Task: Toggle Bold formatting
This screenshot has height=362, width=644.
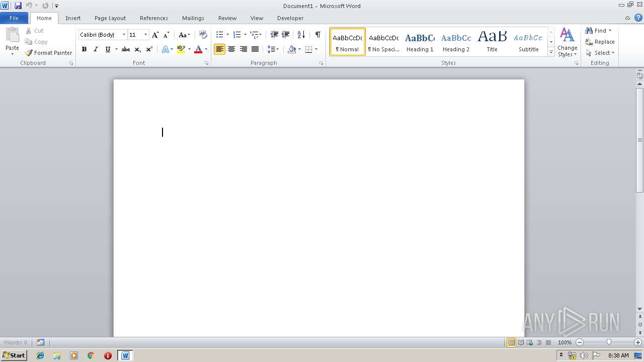Action: (x=84, y=49)
